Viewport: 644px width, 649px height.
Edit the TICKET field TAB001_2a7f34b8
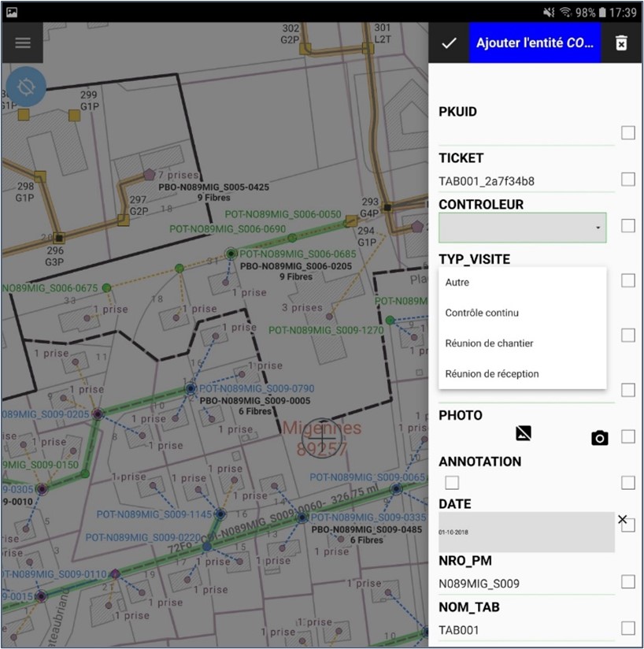(526, 181)
